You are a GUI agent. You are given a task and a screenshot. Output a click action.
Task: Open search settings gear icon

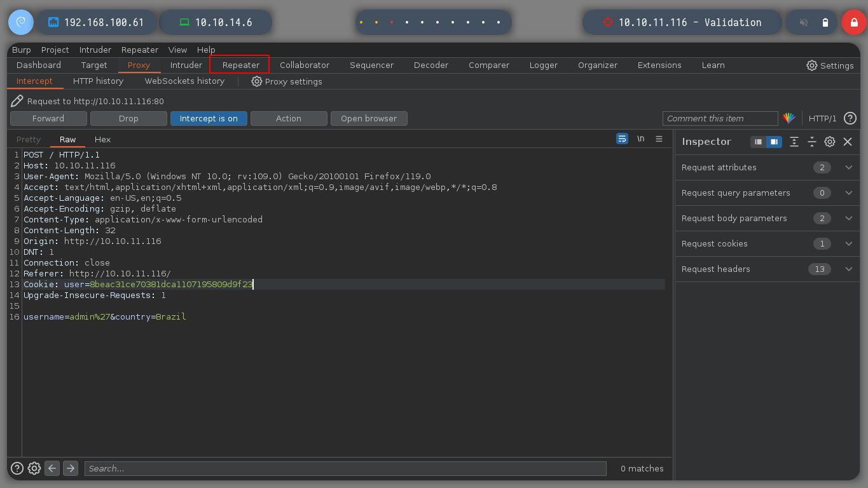click(x=34, y=468)
